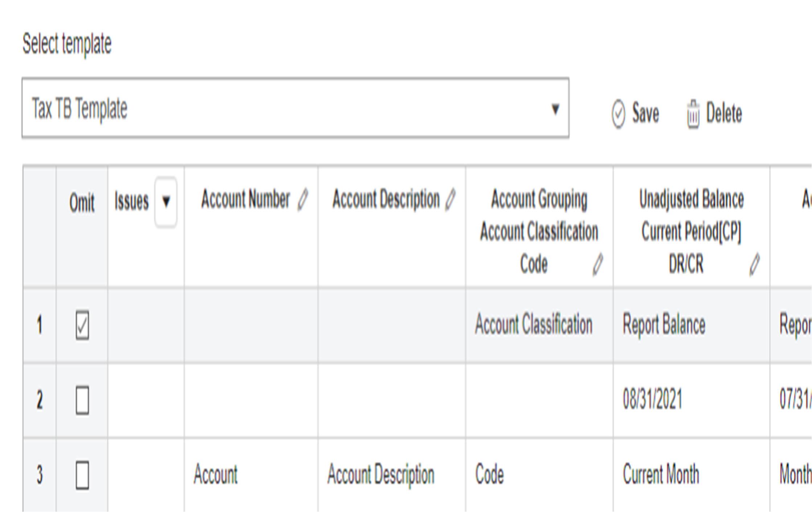The image size is (812, 512).
Task: Open the Tax TB Template dropdown
Action: [555, 109]
